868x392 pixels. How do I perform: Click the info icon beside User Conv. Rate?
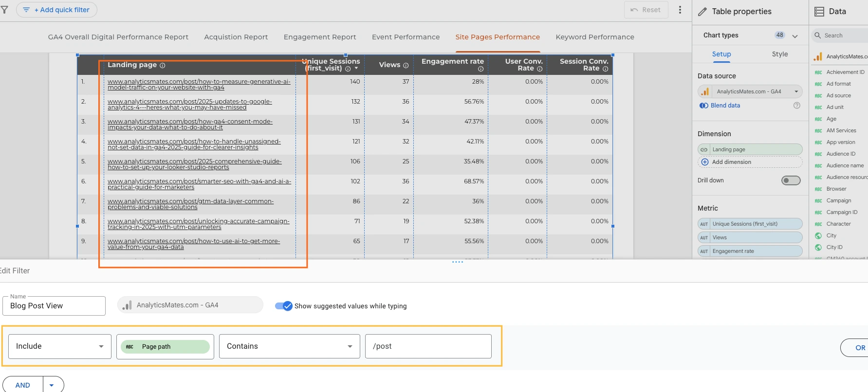tap(539, 69)
